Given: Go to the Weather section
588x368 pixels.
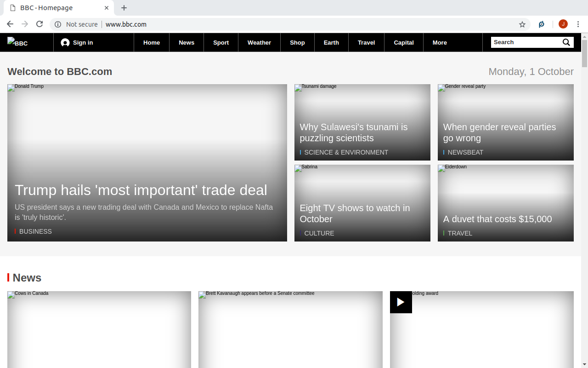Looking at the screenshot, I should click(x=259, y=42).
